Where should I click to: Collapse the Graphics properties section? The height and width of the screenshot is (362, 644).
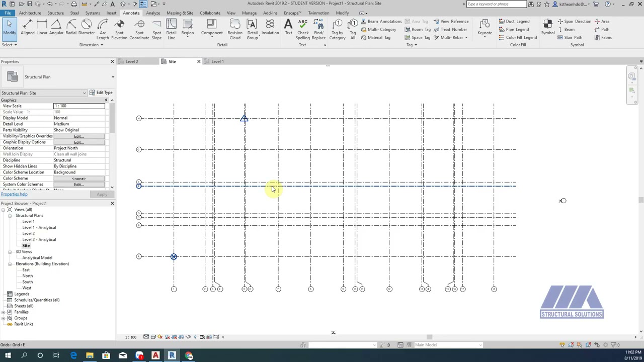coord(106,100)
